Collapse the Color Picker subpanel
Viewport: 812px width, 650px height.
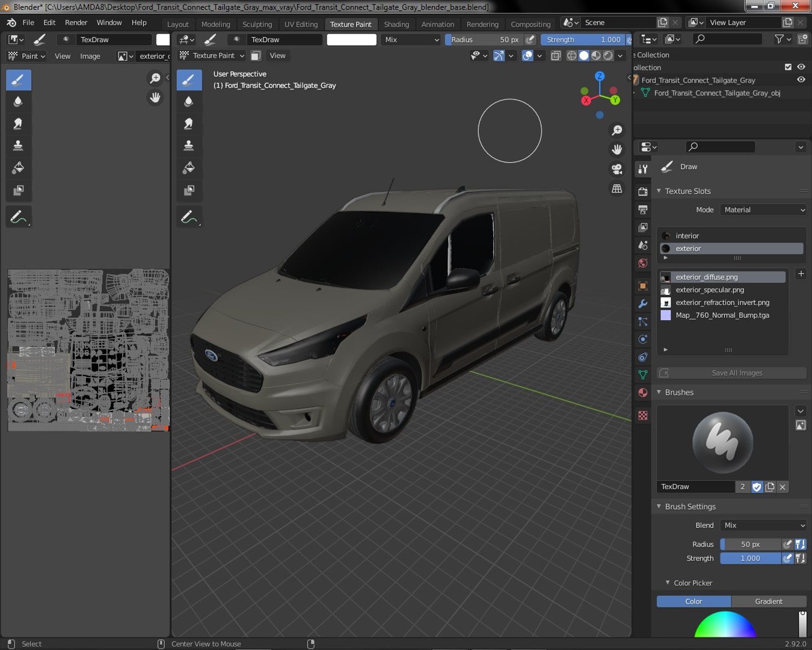tap(668, 583)
